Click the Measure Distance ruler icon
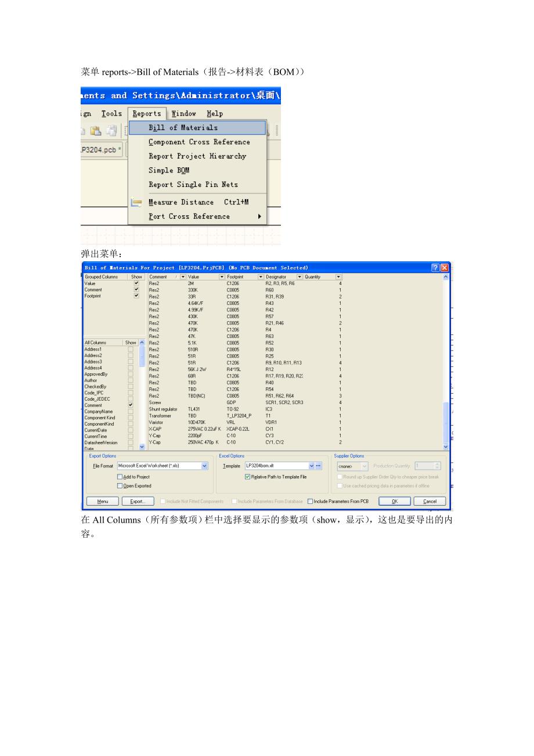 click(x=136, y=202)
